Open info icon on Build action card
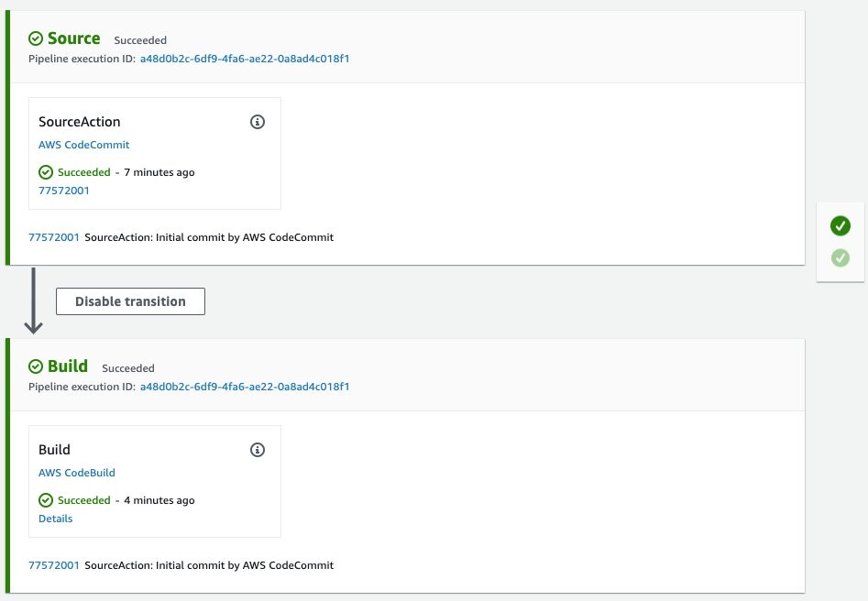 pyautogui.click(x=258, y=450)
